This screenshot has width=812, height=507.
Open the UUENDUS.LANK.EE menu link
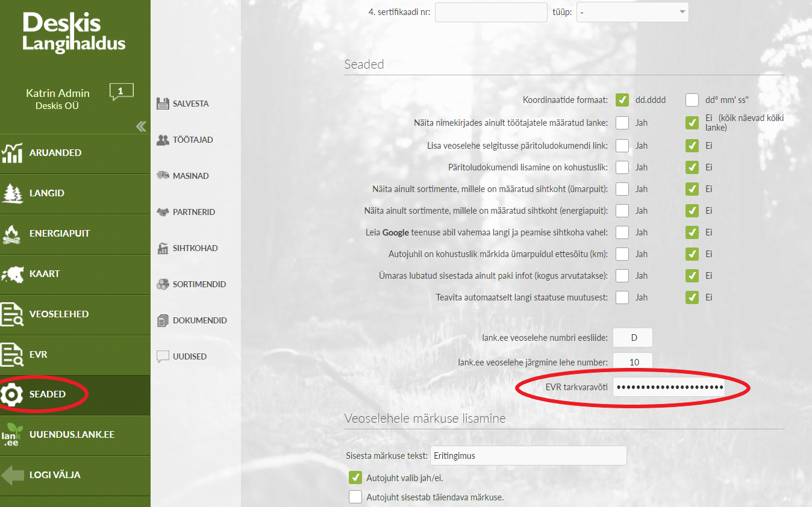coord(75,435)
